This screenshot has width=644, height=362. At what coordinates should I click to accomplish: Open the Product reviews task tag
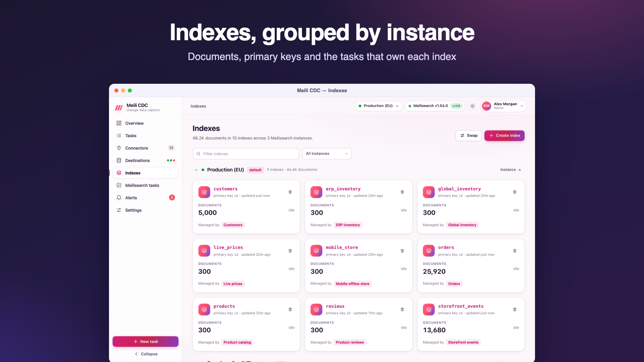coord(350,343)
